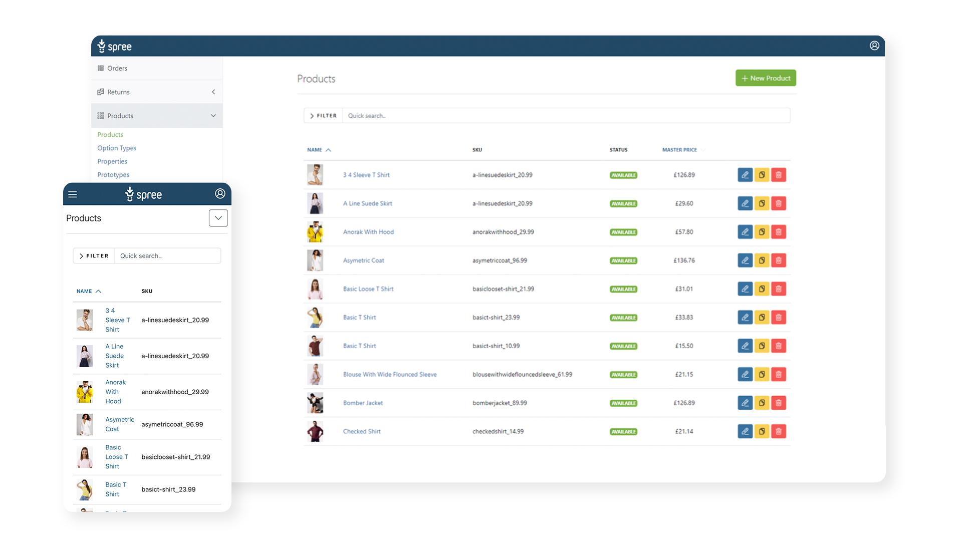Clone the Anorak With Hood product
This screenshot has width=980, height=540.
pyautogui.click(x=762, y=232)
